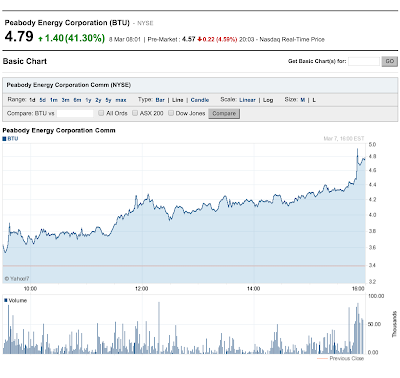Click the 3.4 price axis label

click(x=372, y=265)
